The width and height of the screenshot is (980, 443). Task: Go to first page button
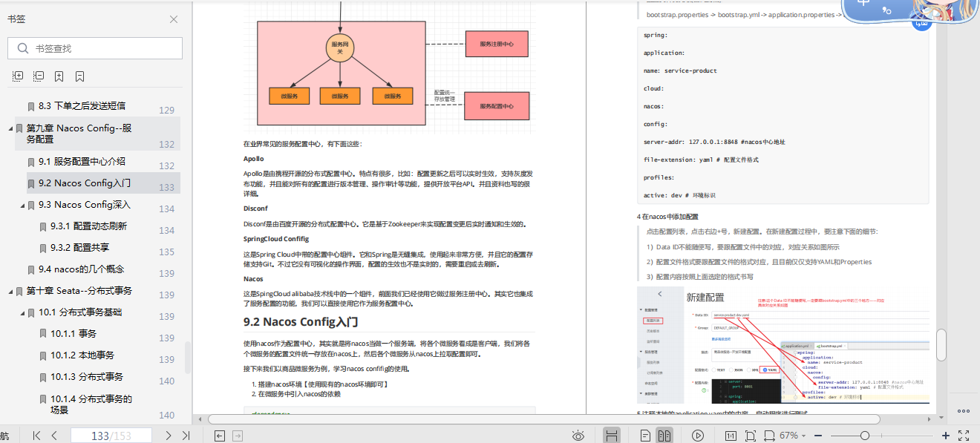tap(36, 436)
